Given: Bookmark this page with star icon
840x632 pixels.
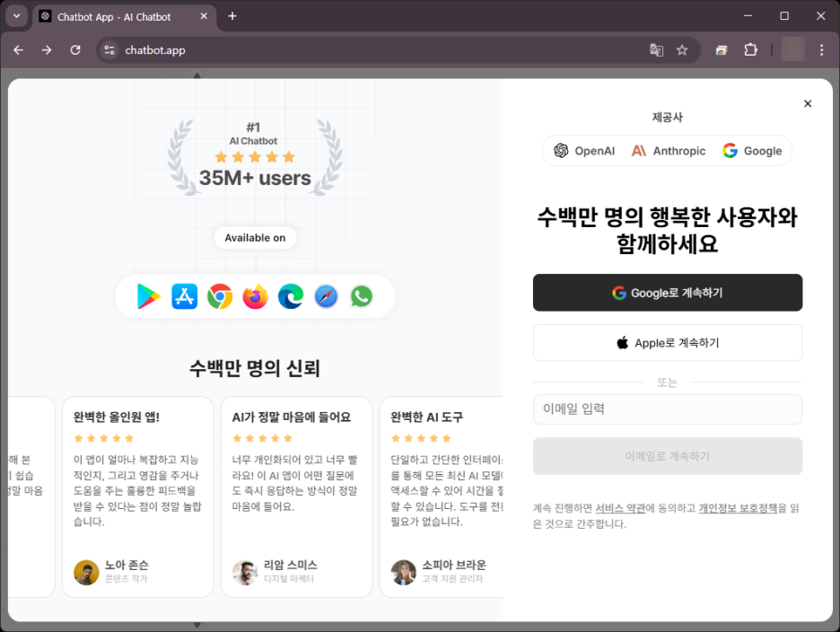Looking at the screenshot, I should (x=682, y=50).
